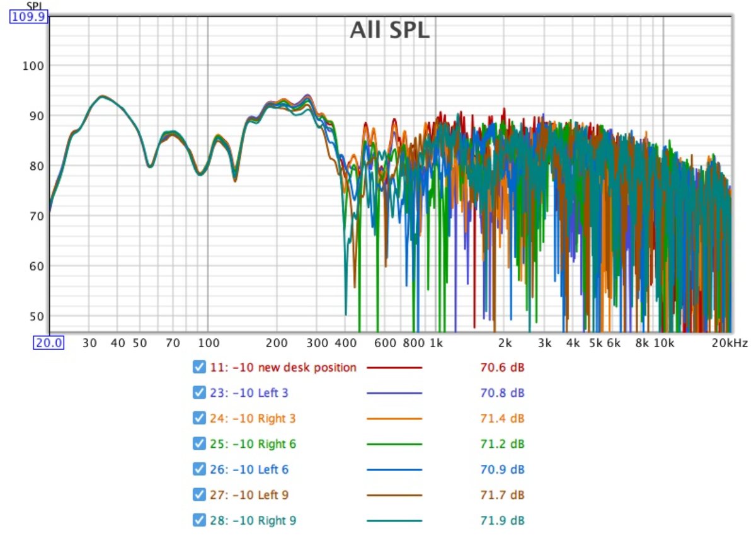The width and height of the screenshot is (756, 536).
Task: Toggle visibility checkbox for "27: -10 Left 9"
Action: click(x=200, y=495)
